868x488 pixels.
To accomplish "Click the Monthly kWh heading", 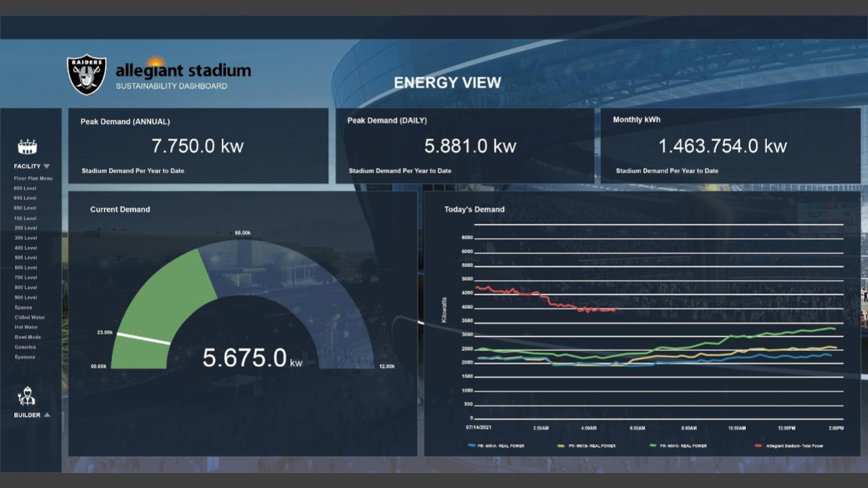I will click(637, 120).
